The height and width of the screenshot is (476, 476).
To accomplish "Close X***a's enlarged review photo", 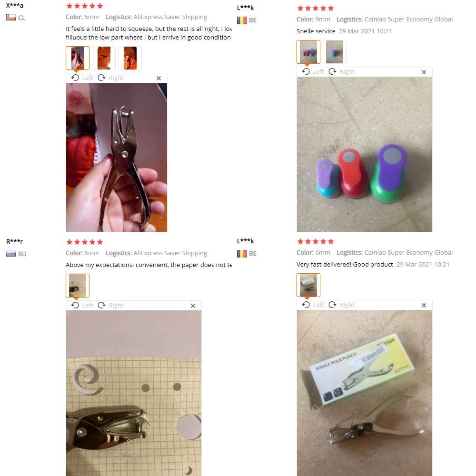I will pyautogui.click(x=159, y=79).
